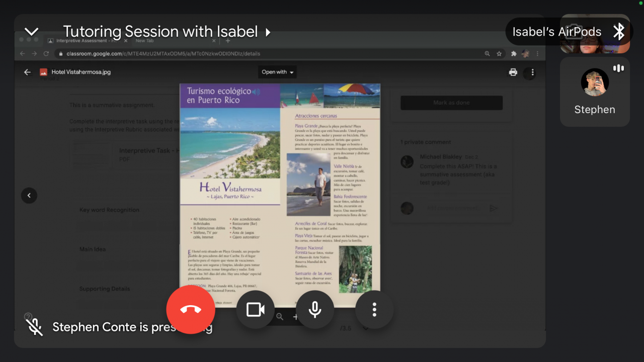
Task: Click Michael Blakley's name in the comment
Action: click(x=441, y=157)
